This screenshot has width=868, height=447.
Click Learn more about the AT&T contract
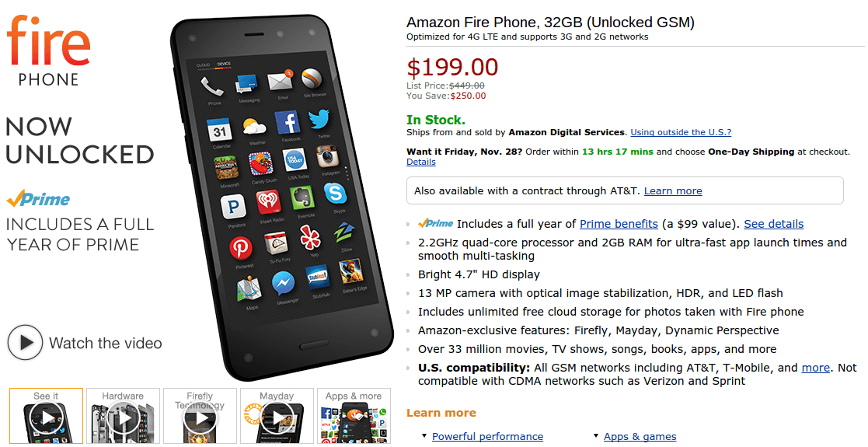(673, 190)
